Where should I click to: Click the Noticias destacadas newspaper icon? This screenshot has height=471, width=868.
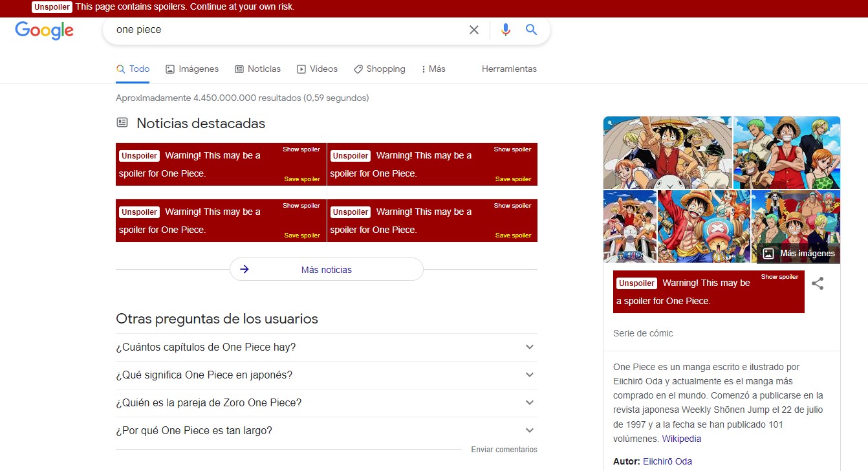122,122
